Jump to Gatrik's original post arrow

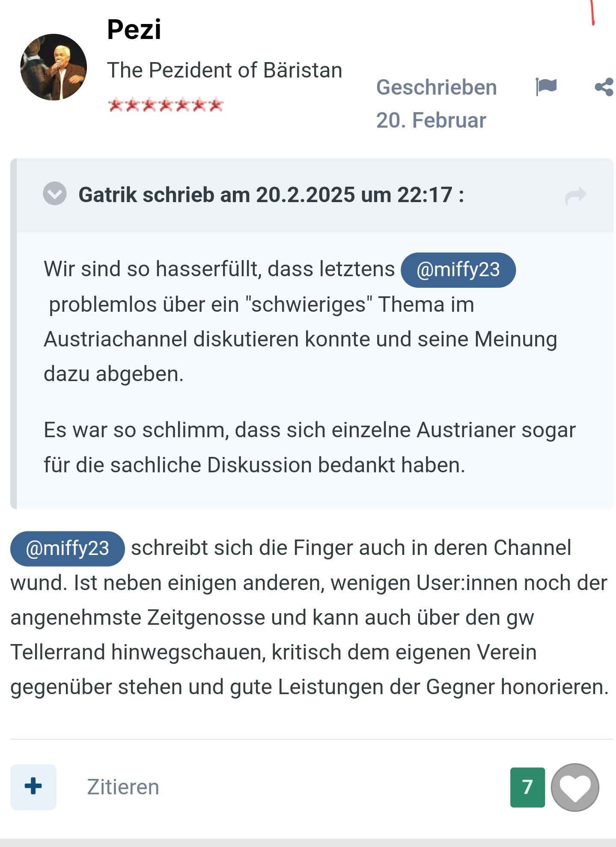click(575, 196)
